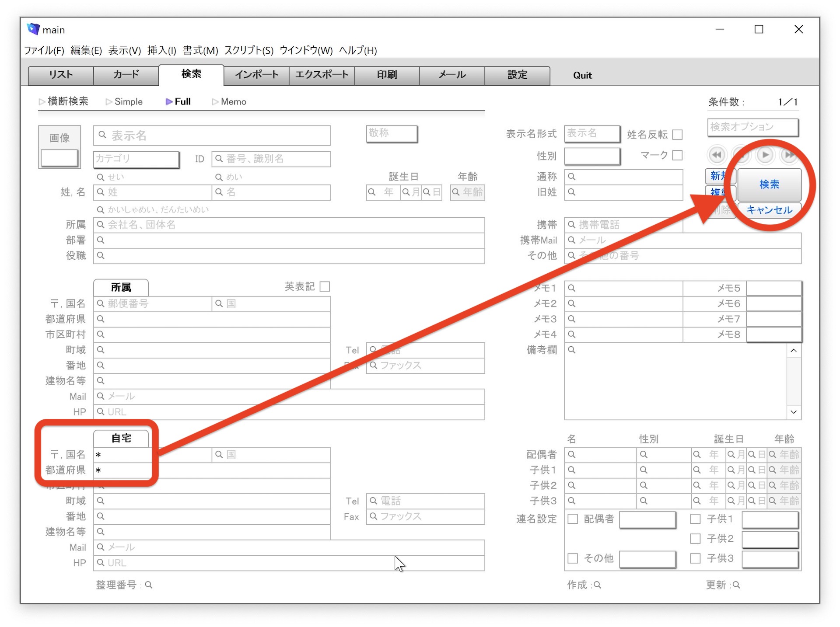Open the カテゴリ dropdown
This screenshot has height=627, width=840.
(x=136, y=159)
